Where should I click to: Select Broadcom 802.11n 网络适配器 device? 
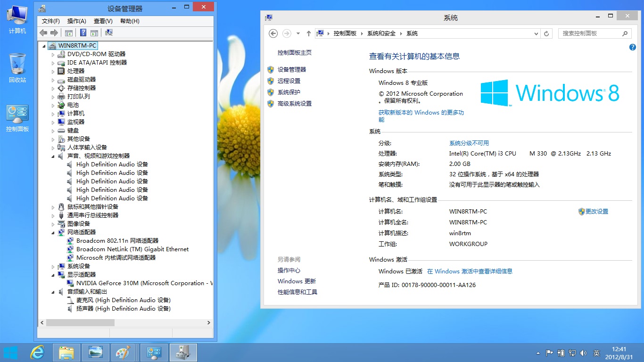[x=117, y=241]
